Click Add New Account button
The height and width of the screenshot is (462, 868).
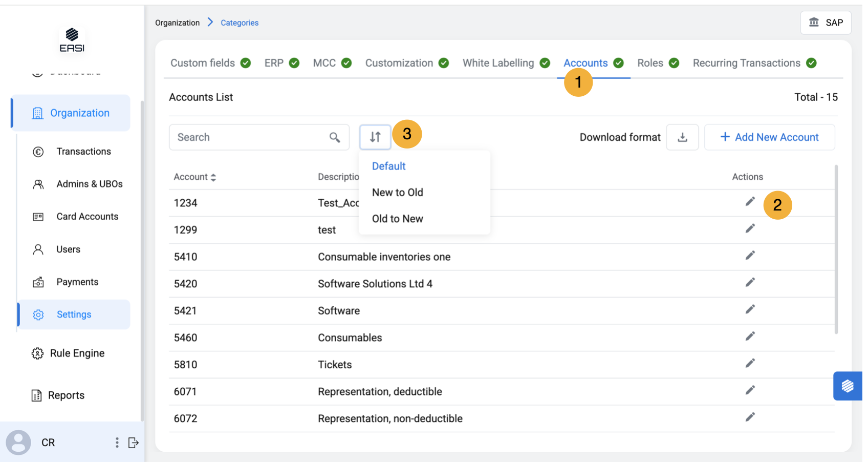[769, 137]
